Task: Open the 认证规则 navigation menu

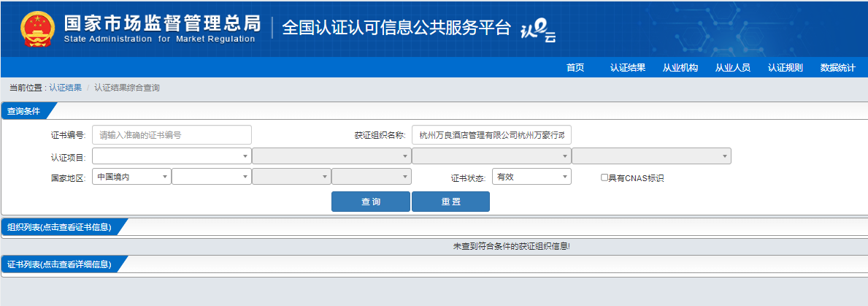Action: [x=785, y=67]
